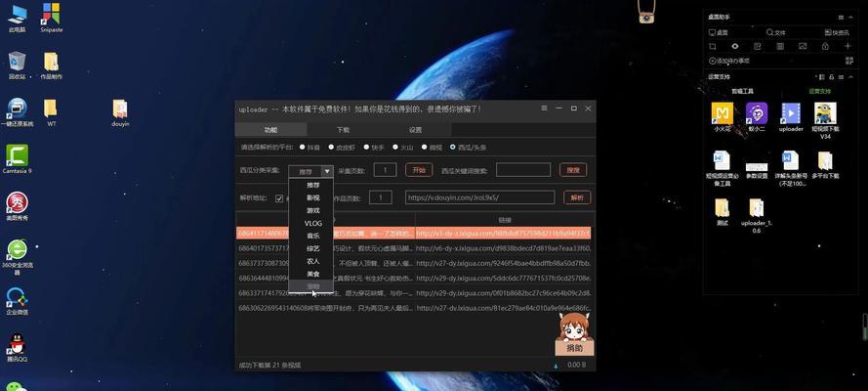Choose 农人 in the category dropdown list
This screenshot has height=391, width=868.
tap(312, 261)
